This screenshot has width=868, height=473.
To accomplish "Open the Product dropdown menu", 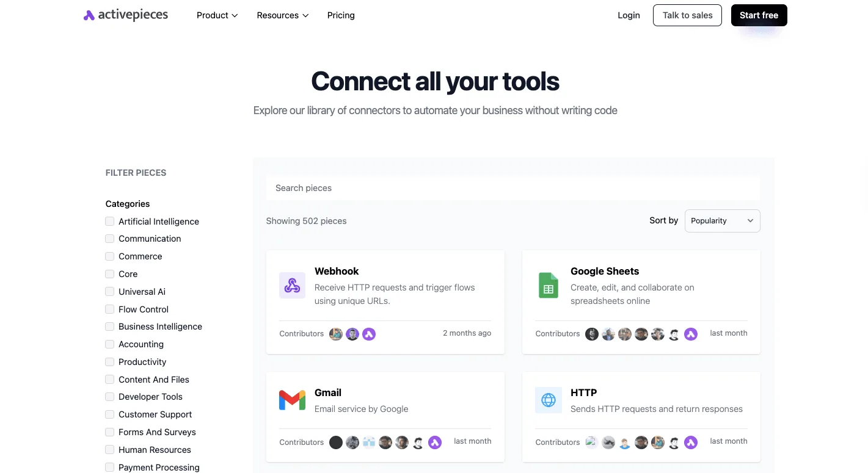I will 217,15.
